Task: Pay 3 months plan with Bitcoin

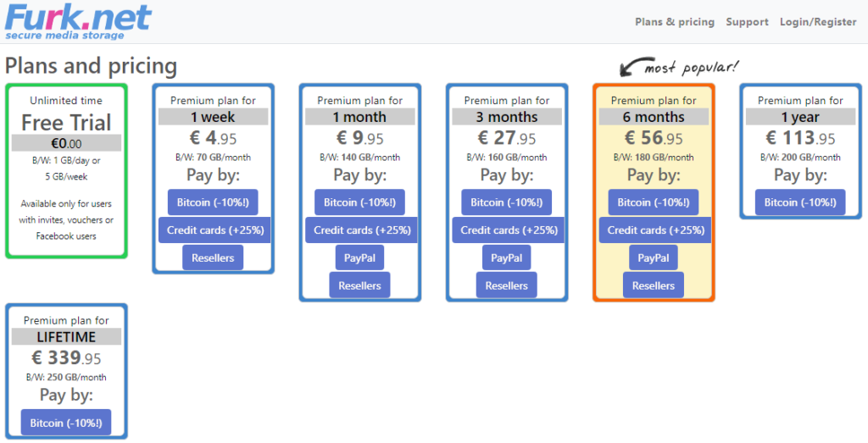Action: [507, 202]
